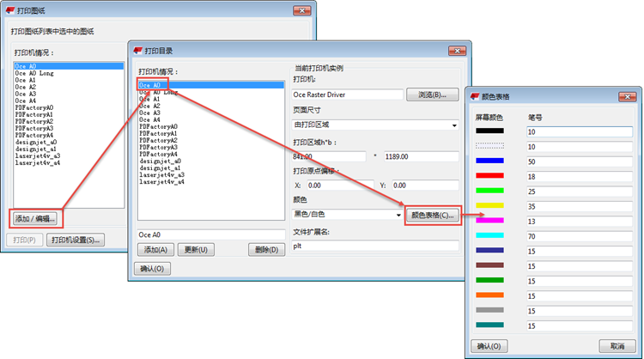Image resolution: width=644 pixels, height=359 pixels.
Task: Click 打印机设置(S)... button in 打印图纸 window
Action: click(76, 240)
